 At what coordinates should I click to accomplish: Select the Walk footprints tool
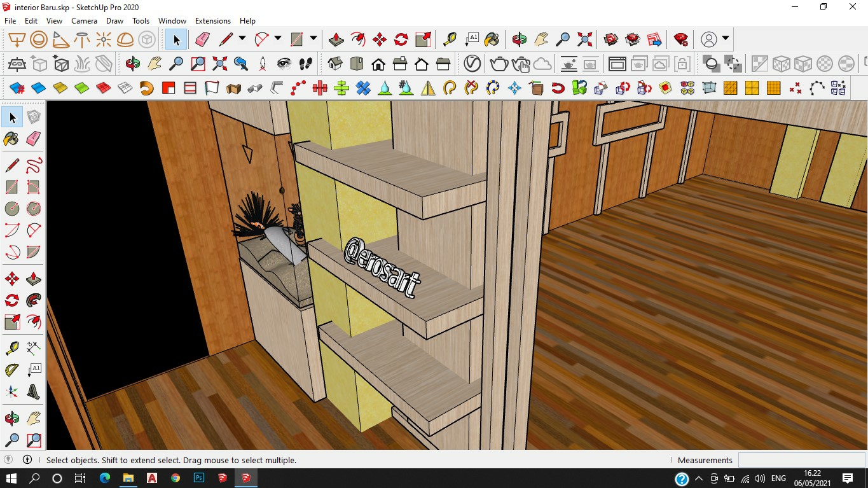(x=306, y=64)
